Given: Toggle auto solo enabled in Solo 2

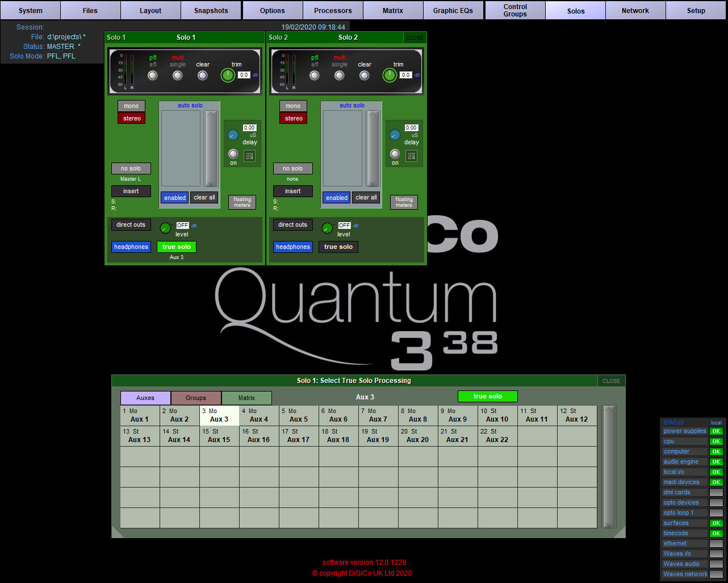Looking at the screenshot, I should pyautogui.click(x=337, y=198).
